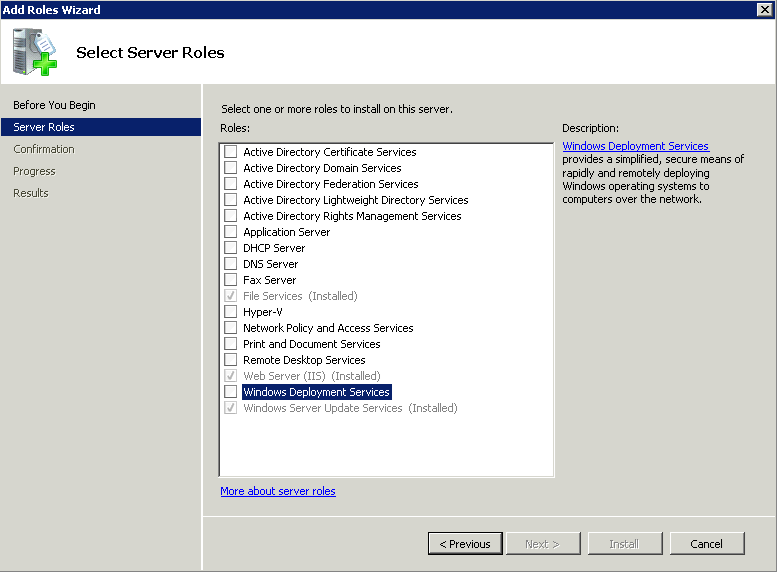Click Windows Server Update Services installed checkbox
Image resolution: width=777 pixels, height=572 pixels.
(230, 408)
